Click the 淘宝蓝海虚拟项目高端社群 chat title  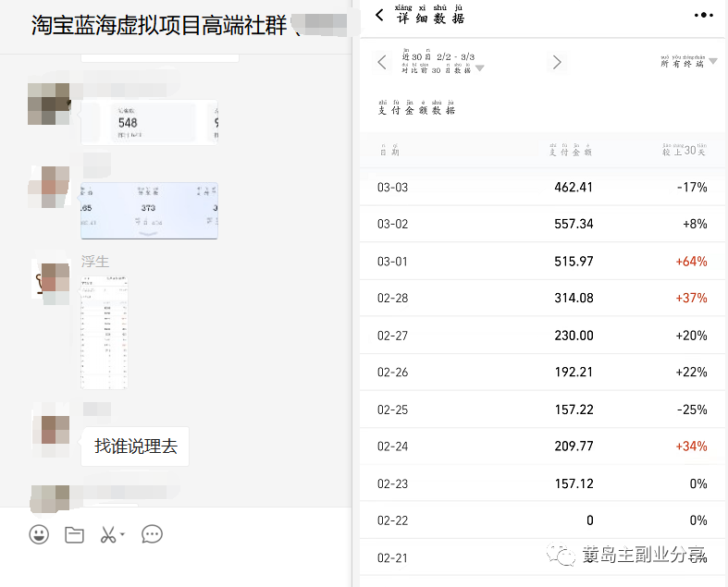point(157,24)
